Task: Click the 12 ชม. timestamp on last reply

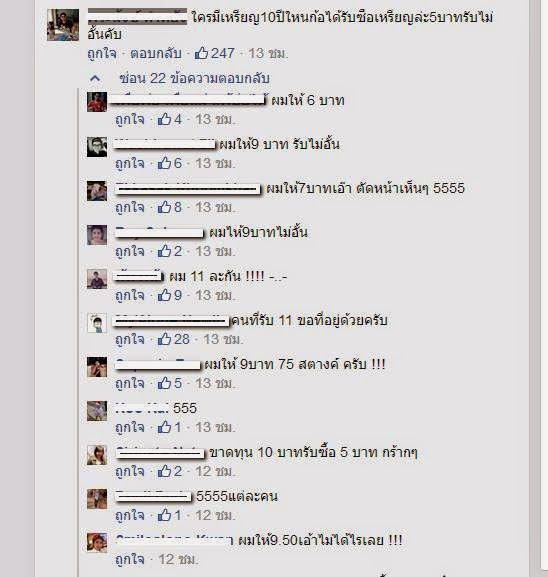Action: point(178,559)
